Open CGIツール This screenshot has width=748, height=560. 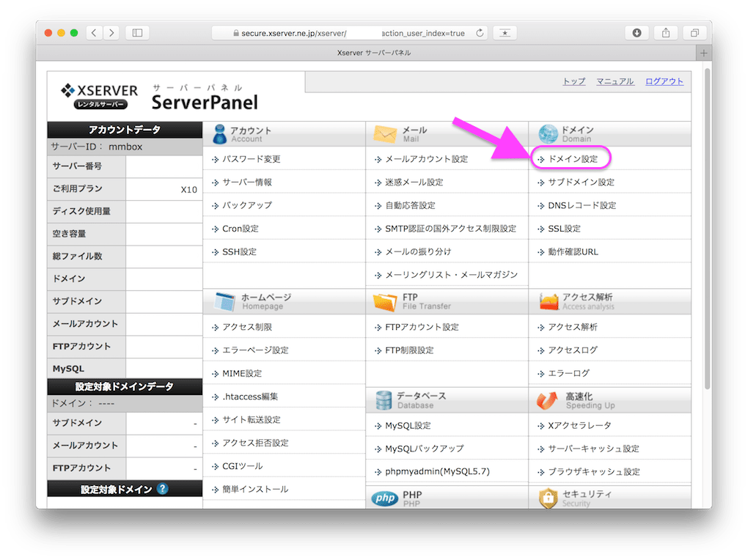242,465
